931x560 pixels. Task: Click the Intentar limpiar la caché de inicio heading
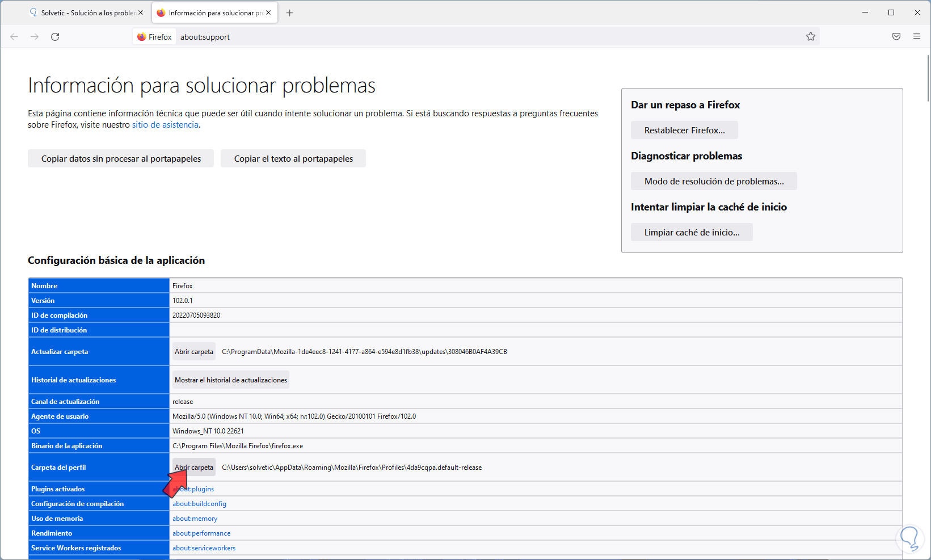[x=709, y=207]
